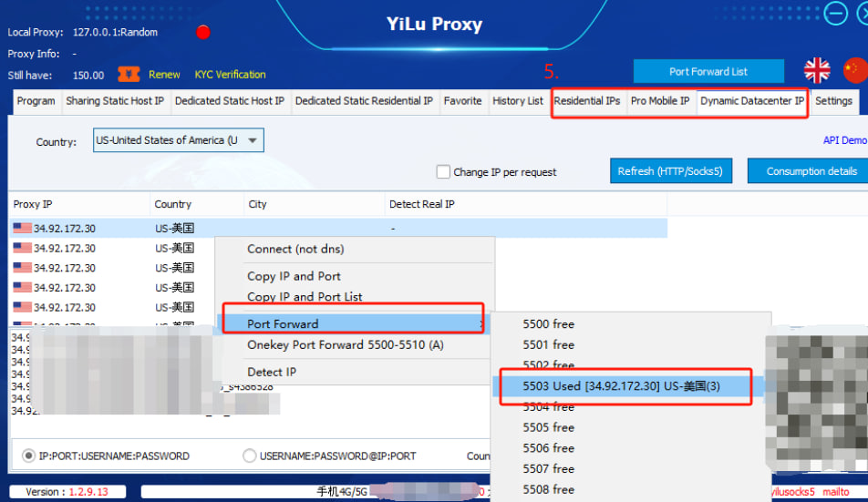Click Detect Real IP column header
This screenshot has width=868, height=502.
pyautogui.click(x=525, y=204)
